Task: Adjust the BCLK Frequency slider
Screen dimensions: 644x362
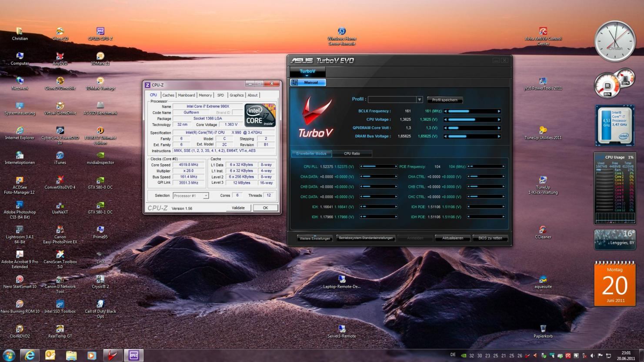Action: click(x=472, y=111)
